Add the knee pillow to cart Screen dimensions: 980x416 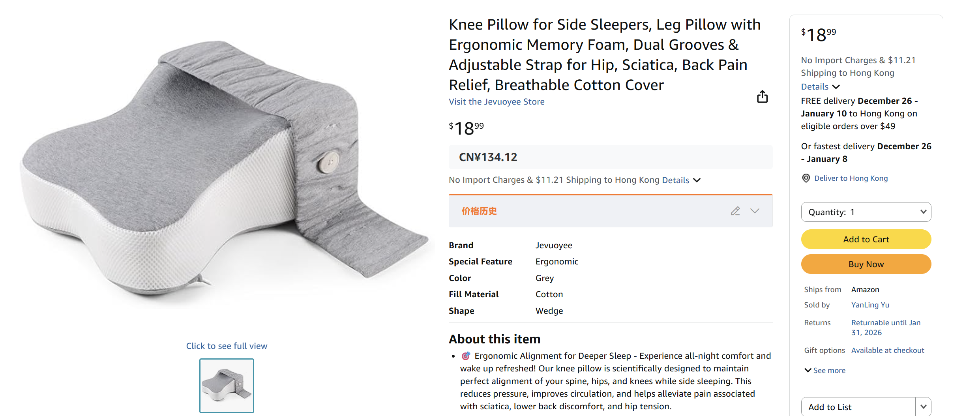coord(866,239)
